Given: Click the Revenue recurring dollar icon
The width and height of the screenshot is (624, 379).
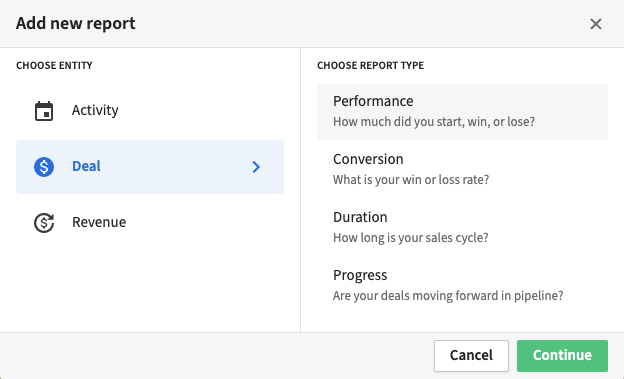Looking at the screenshot, I should 44,223.
